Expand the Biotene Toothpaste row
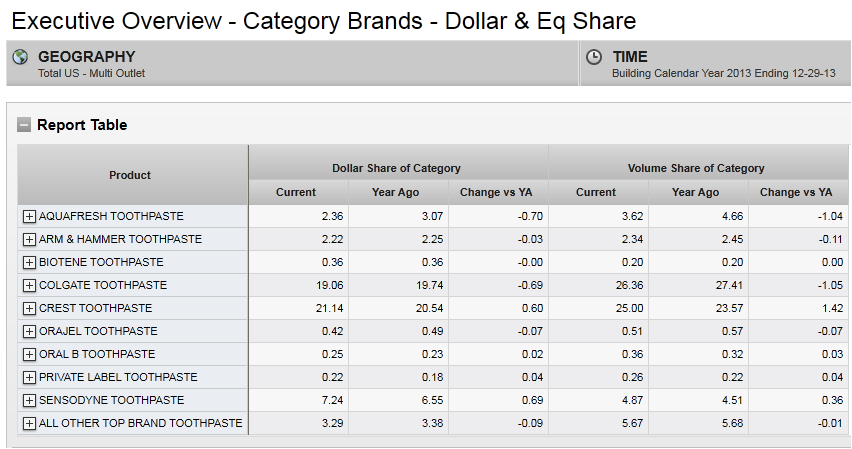The height and width of the screenshot is (449, 852). [x=29, y=262]
